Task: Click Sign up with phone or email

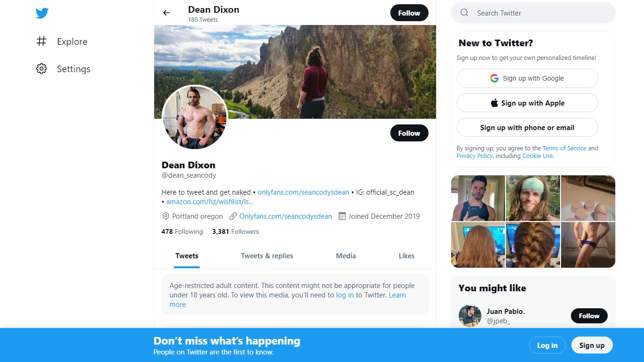Action: point(527,127)
